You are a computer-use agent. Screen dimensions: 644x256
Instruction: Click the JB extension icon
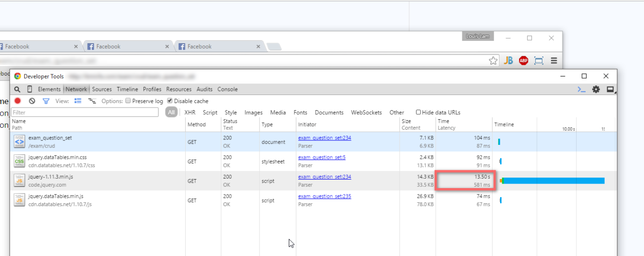pos(509,61)
